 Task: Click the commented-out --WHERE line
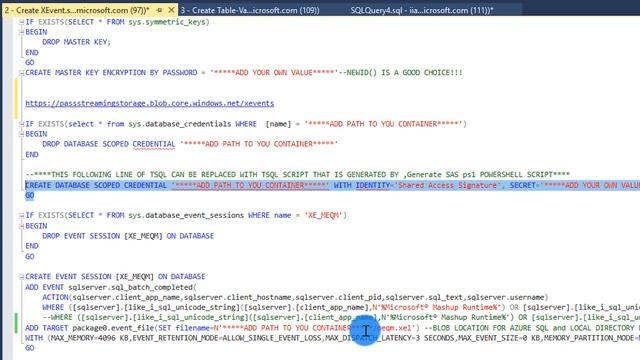tap(341, 317)
